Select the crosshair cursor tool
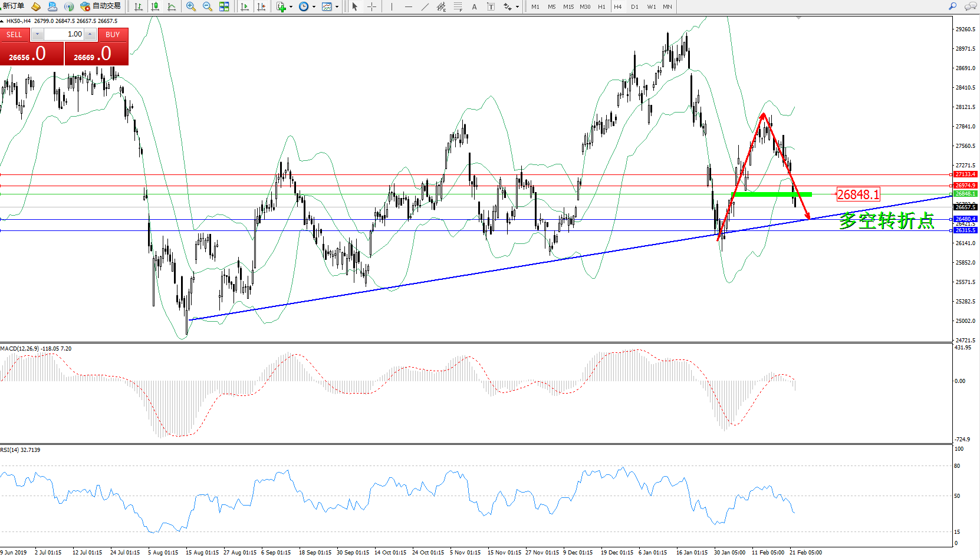 tap(372, 6)
